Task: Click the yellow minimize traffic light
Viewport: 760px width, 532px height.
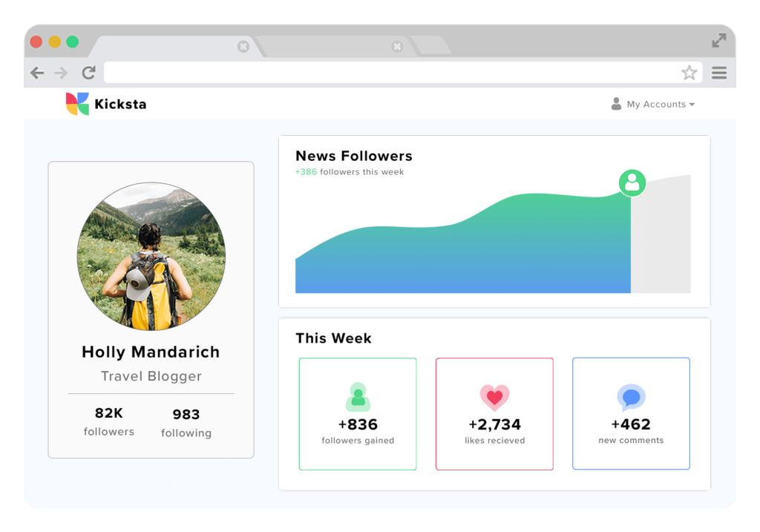Action: [x=53, y=42]
